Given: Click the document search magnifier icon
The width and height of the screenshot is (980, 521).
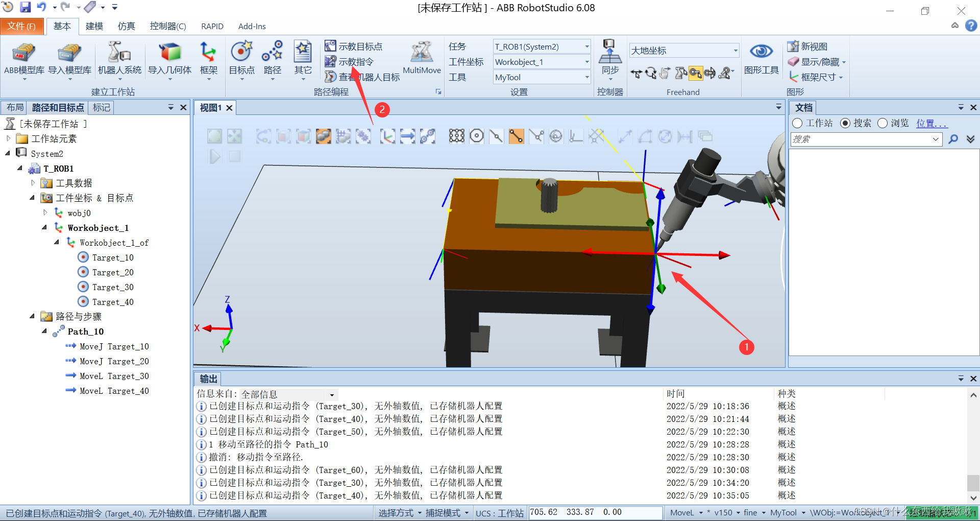Looking at the screenshot, I should pyautogui.click(x=953, y=139).
